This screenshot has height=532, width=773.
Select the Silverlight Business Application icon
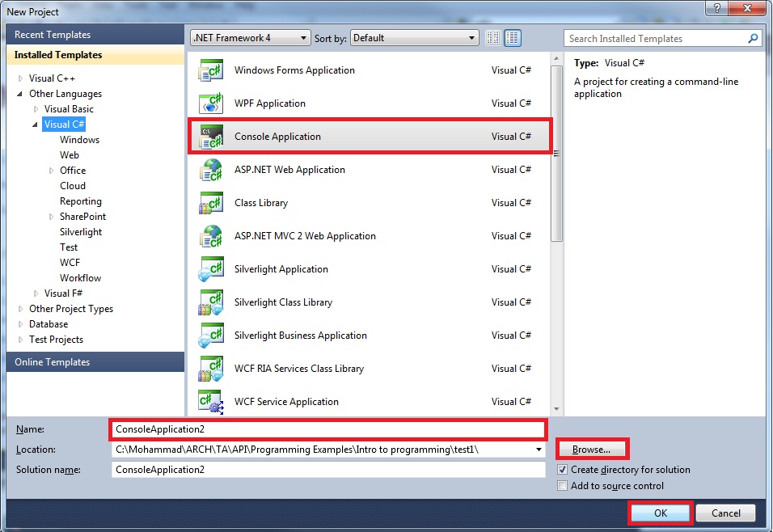click(x=211, y=336)
